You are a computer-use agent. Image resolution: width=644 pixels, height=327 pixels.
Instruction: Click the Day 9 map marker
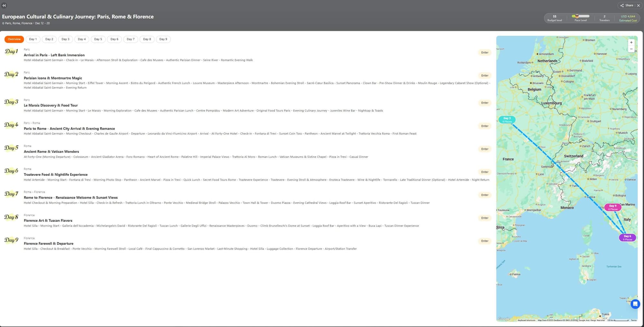click(612, 207)
